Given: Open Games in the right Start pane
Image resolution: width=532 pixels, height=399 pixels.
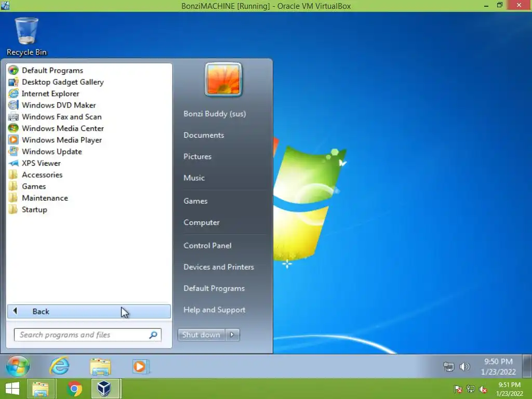Looking at the screenshot, I should point(195,201).
